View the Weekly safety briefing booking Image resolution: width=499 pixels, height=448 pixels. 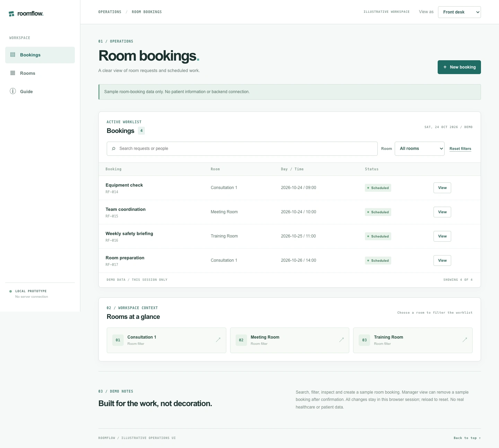point(442,236)
